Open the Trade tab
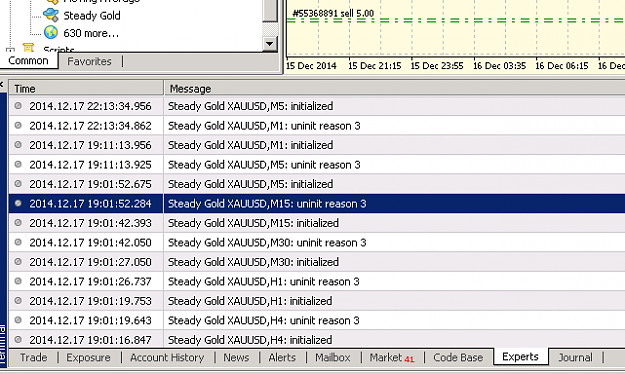The image size is (625, 374). coord(33,357)
